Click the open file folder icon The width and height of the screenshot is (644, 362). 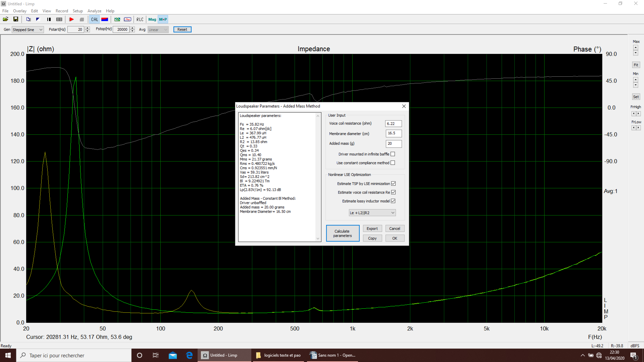(x=6, y=19)
